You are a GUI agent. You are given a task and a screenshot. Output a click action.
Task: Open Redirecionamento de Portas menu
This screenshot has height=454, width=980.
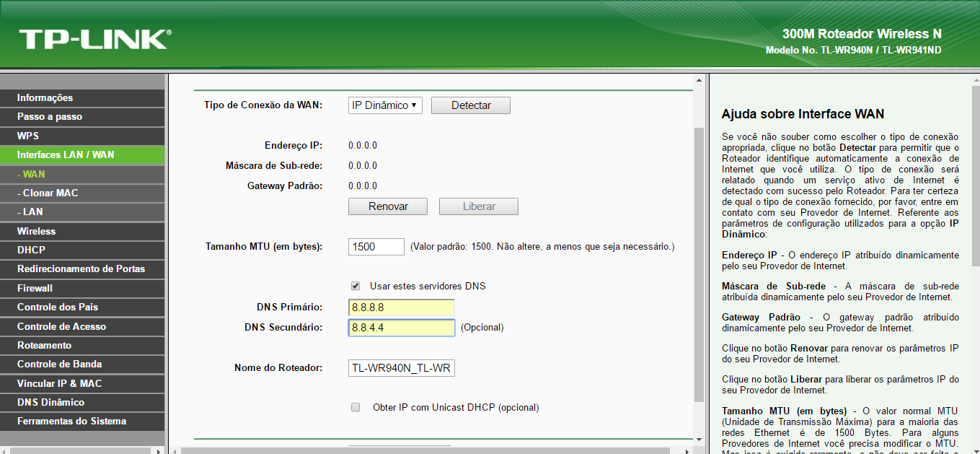click(82, 269)
